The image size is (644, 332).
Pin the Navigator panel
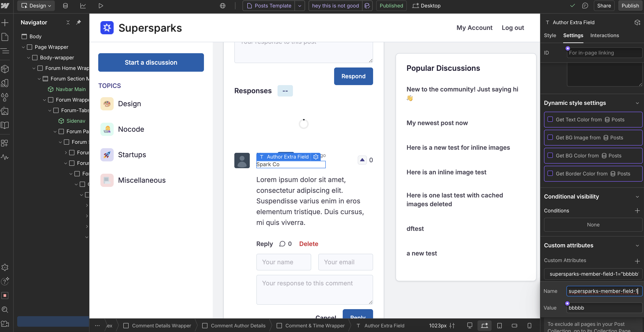[x=78, y=22]
